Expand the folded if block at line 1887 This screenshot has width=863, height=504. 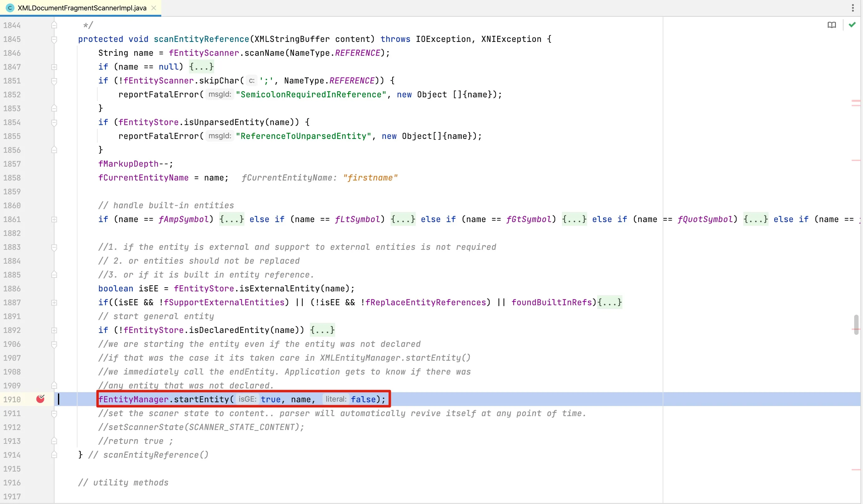point(54,303)
